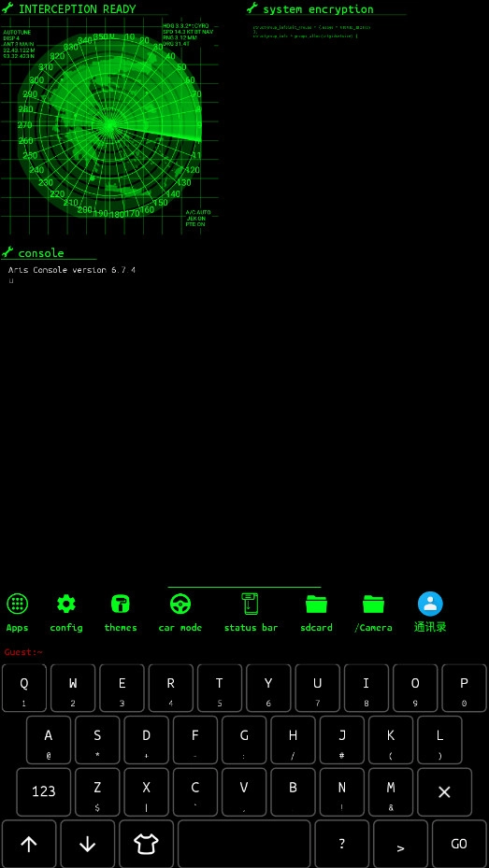489x868 pixels.
Task: Tap the GO key to run command
Action: [x=459, y=844]
